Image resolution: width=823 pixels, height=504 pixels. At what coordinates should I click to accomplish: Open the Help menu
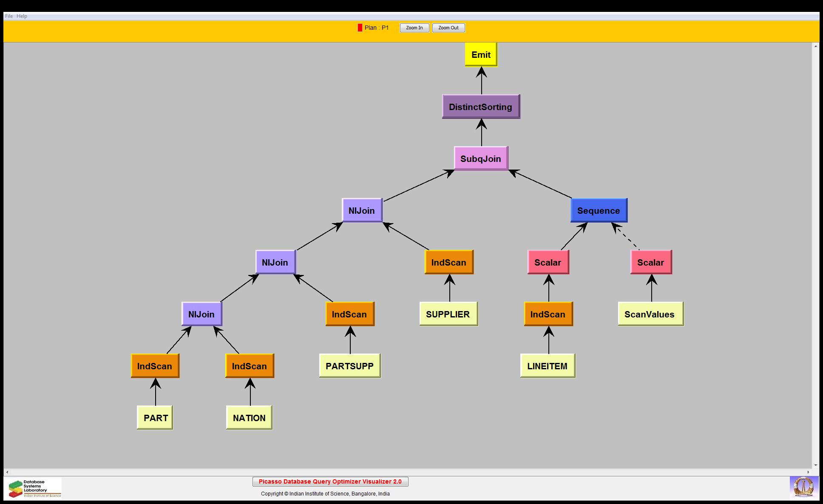pos(22,16)
